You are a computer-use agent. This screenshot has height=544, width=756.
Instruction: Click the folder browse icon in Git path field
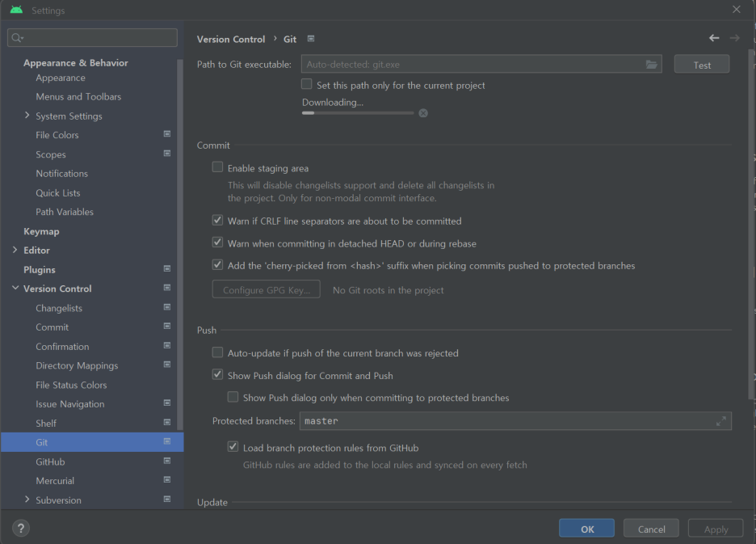tap(651, 64)
